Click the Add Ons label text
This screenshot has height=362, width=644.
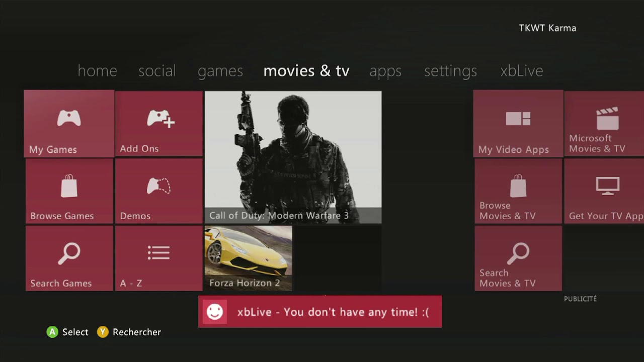139,148
